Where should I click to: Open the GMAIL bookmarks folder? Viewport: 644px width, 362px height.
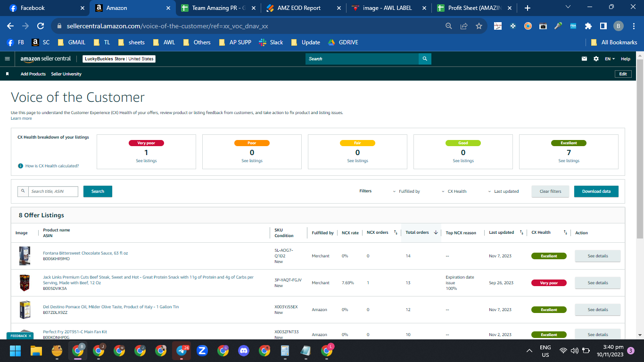[x=71, y=42]
